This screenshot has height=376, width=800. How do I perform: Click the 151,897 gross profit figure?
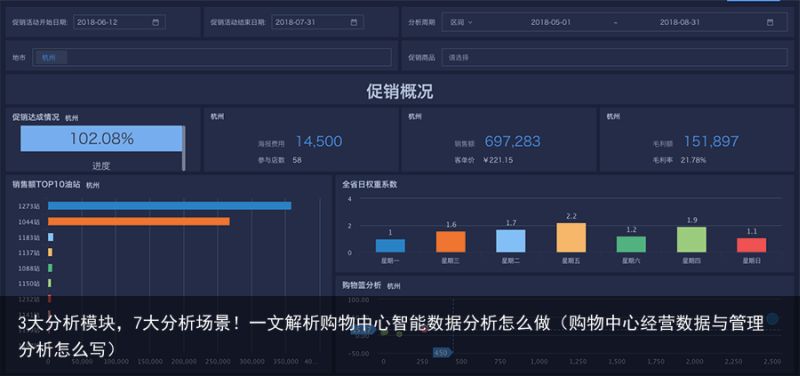711,141
